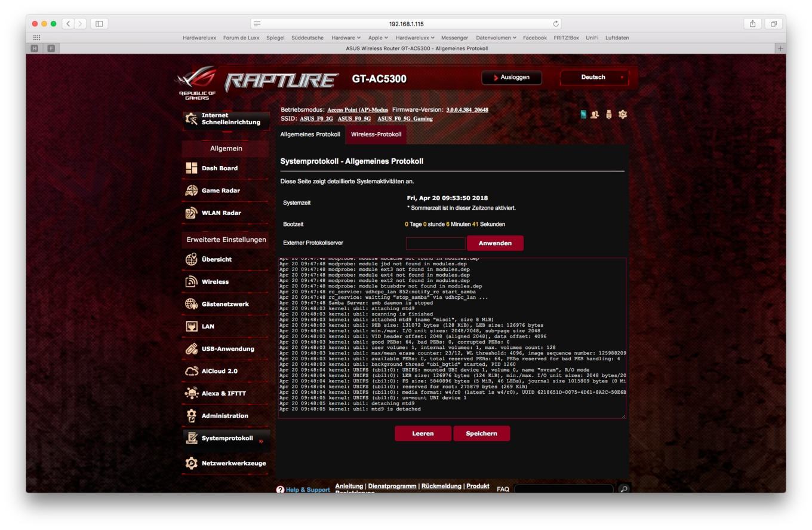
Task: Focus the FAQ search field
Action: point(564,489)
